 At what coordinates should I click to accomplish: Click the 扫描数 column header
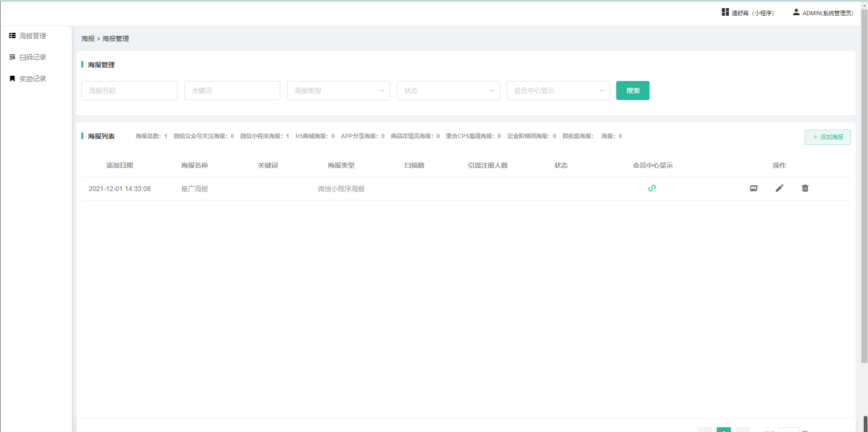point(414,165)
